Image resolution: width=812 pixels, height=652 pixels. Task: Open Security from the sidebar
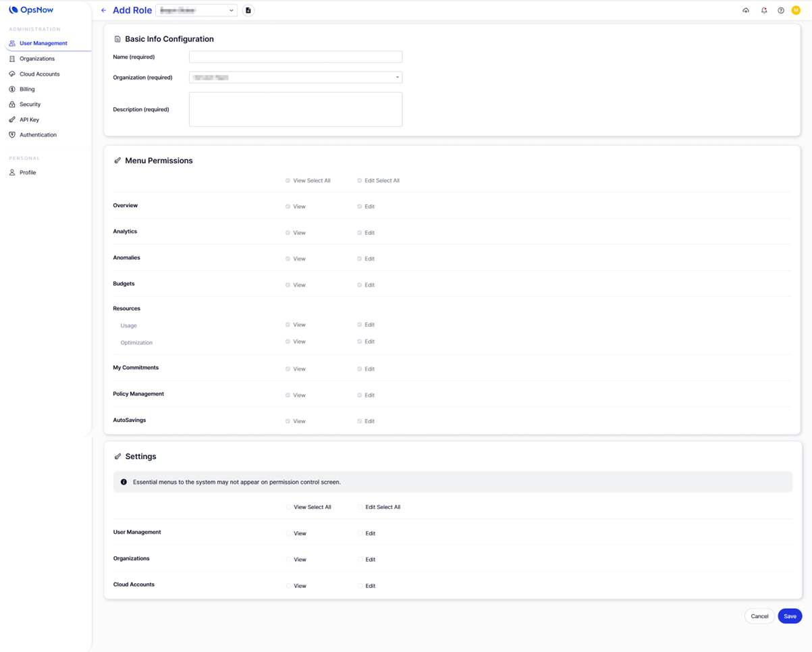(x=30, y=105)
